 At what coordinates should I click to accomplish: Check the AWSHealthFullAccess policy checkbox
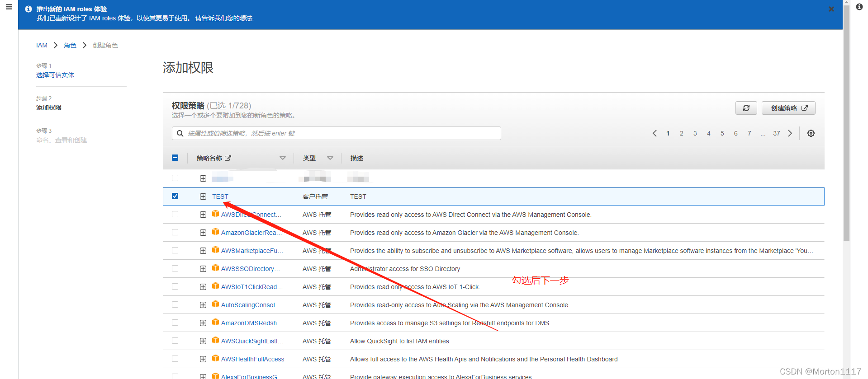[x=175, y=359]
